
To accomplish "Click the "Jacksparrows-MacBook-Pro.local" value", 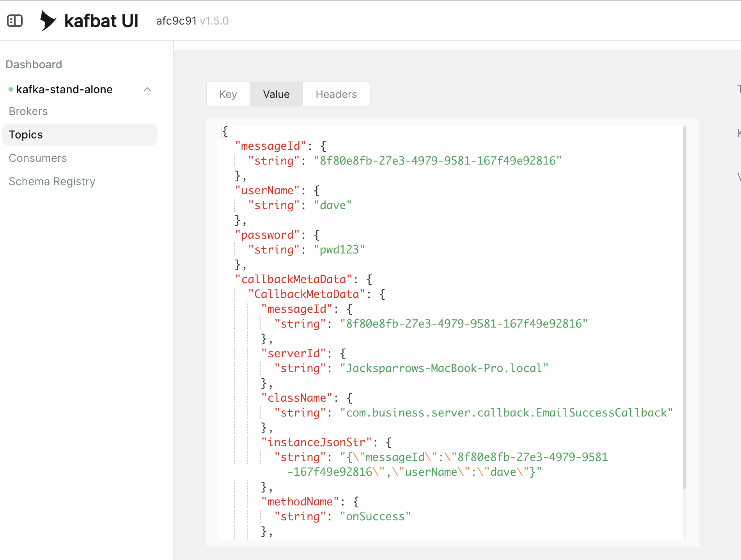I will (x=444, y=368).
